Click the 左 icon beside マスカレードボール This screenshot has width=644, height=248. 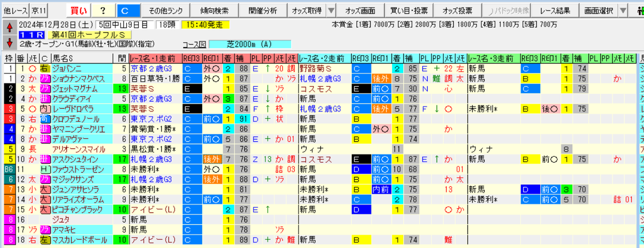point(44,240)
